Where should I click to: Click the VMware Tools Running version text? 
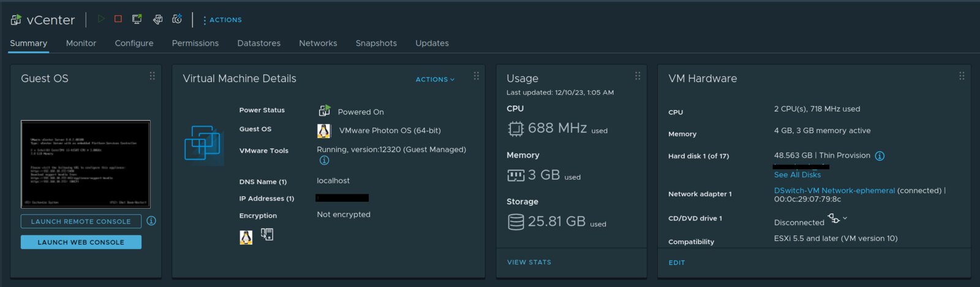click(x=391, y=150)
